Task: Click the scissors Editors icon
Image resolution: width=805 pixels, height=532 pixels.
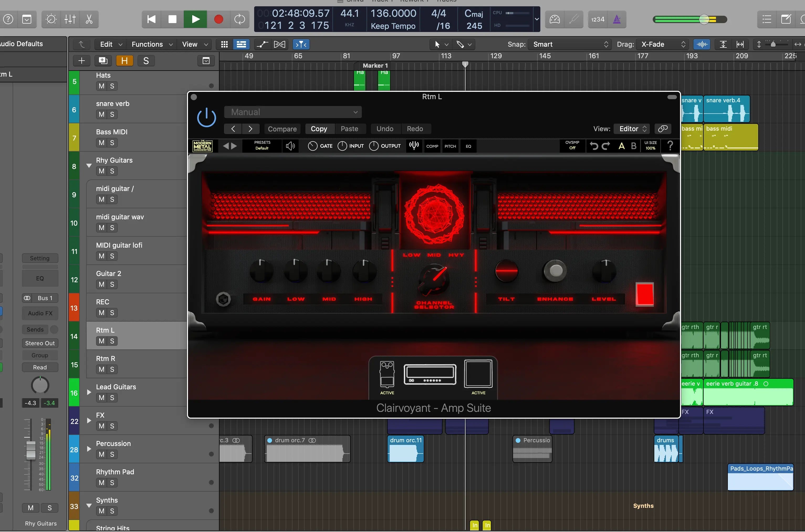Action: [89, 19]
